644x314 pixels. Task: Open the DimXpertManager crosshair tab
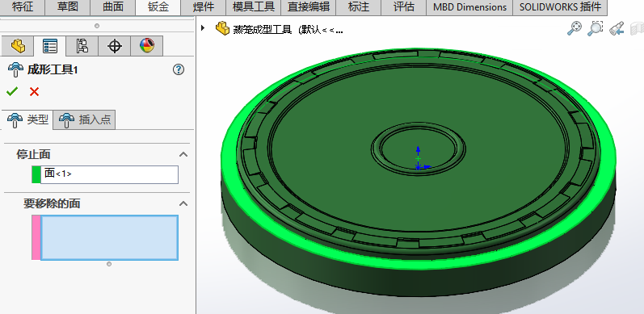pos(115,46)
